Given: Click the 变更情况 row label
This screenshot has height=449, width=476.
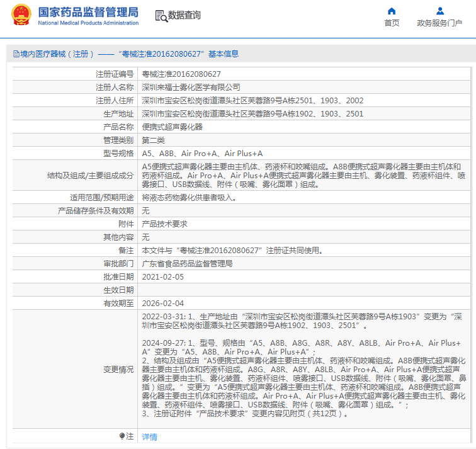Looking at the screenshot, I should pos(118,370).
